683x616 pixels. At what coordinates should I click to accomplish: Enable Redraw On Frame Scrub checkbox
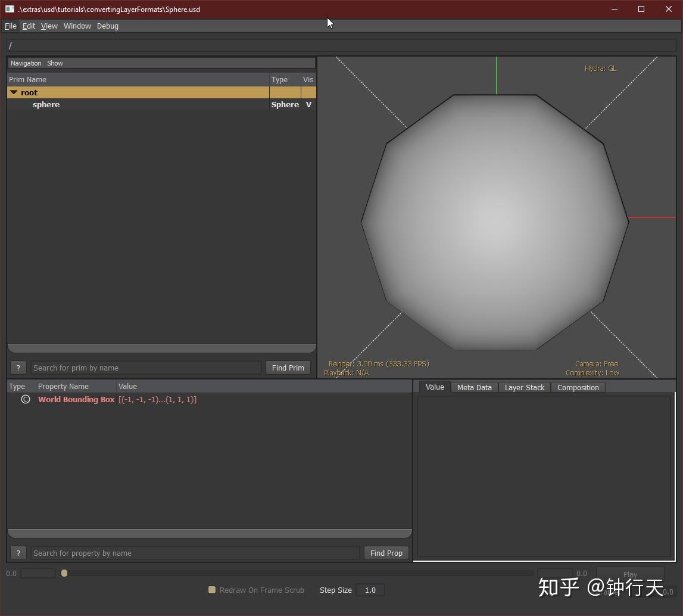212,590
